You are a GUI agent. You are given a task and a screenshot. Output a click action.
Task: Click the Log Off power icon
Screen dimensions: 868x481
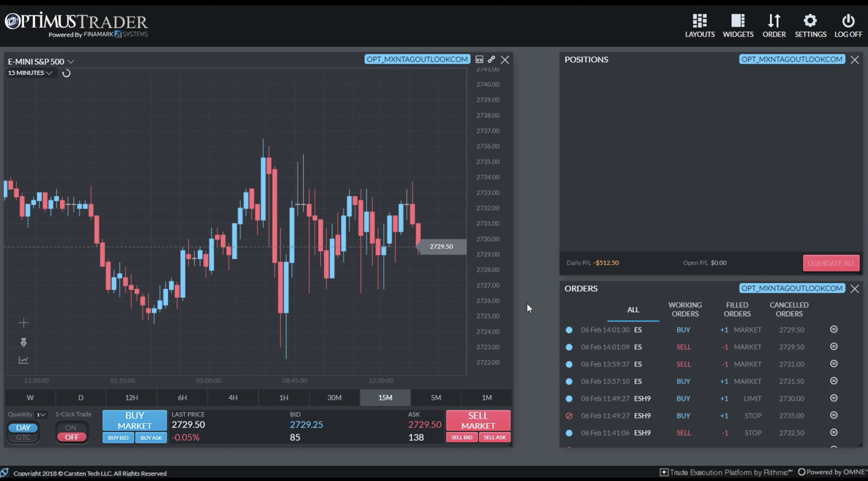tap(848, 21)
